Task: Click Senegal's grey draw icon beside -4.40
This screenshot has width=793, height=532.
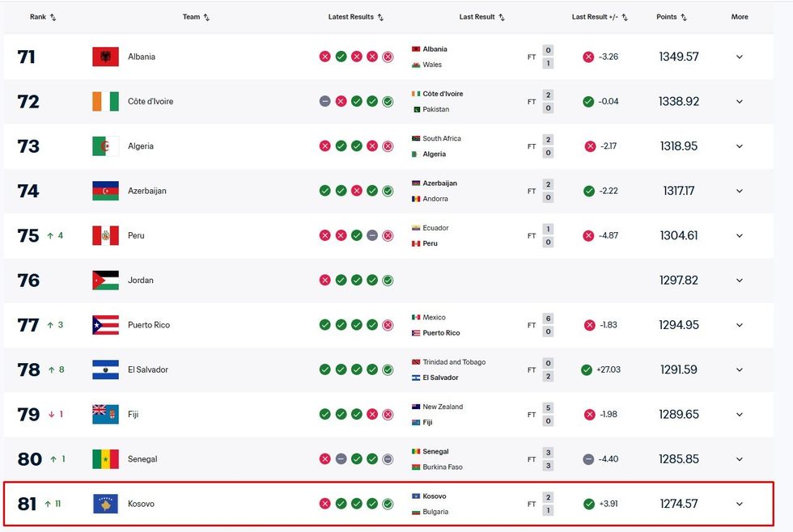Action: pos(588,459)
